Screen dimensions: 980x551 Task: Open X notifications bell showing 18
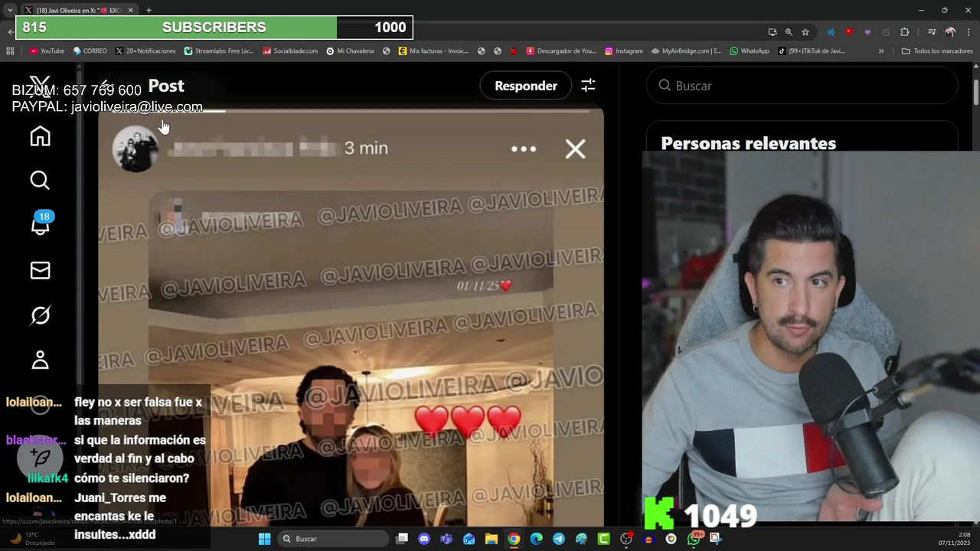click(40, 225)
